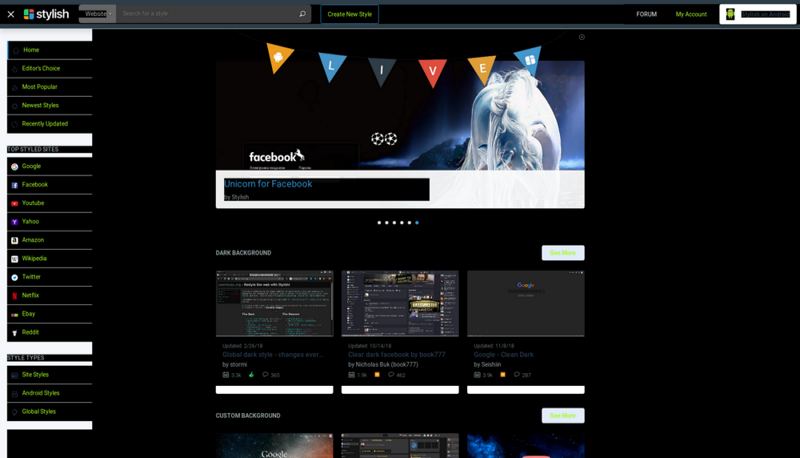Open Most Popular styles

click(x=50, y=87)
